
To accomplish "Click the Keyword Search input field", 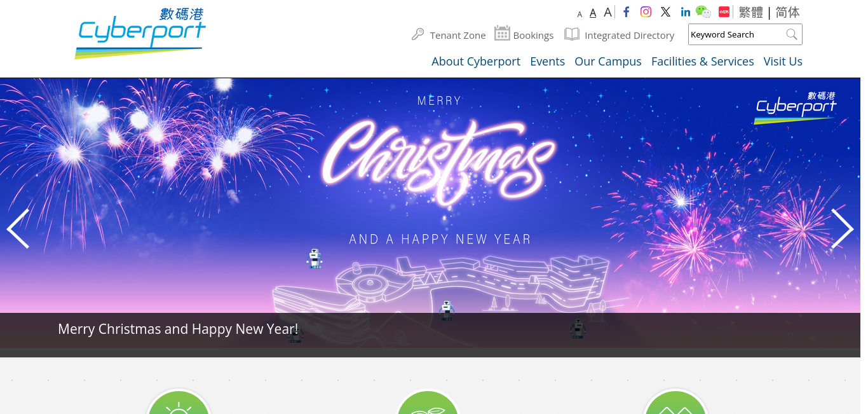I will click(736, 35).
